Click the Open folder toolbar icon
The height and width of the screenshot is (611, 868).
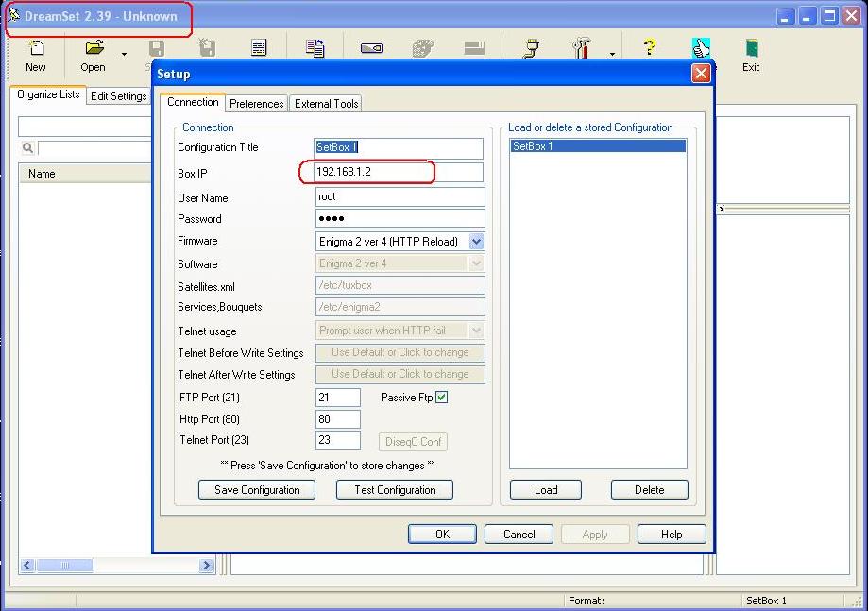click(94, 48)
